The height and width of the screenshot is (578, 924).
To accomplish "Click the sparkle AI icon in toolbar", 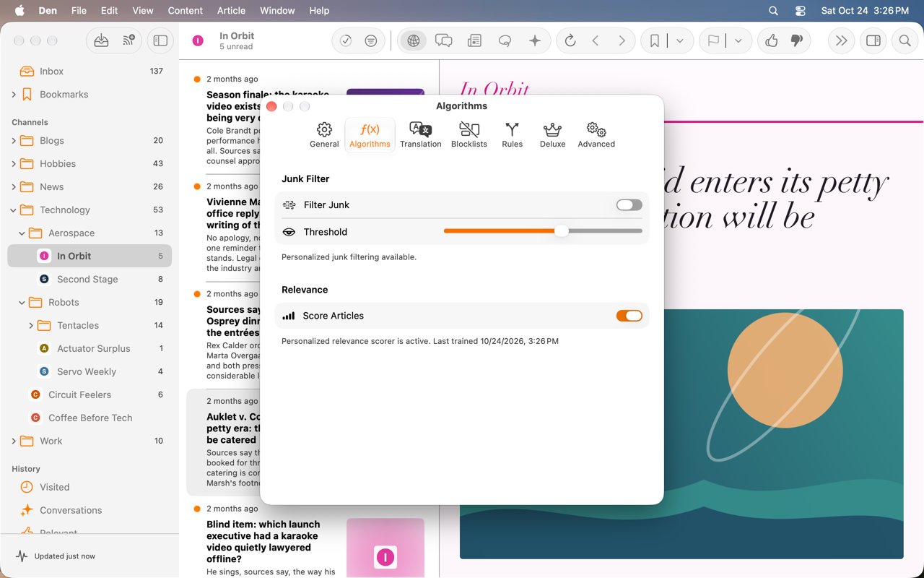I will pos(535,41).
